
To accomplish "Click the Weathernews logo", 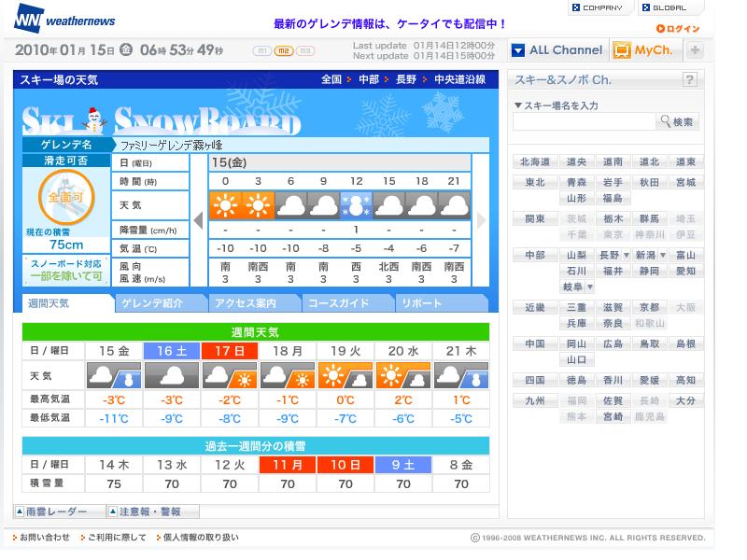I will click(x=64, y=19).
